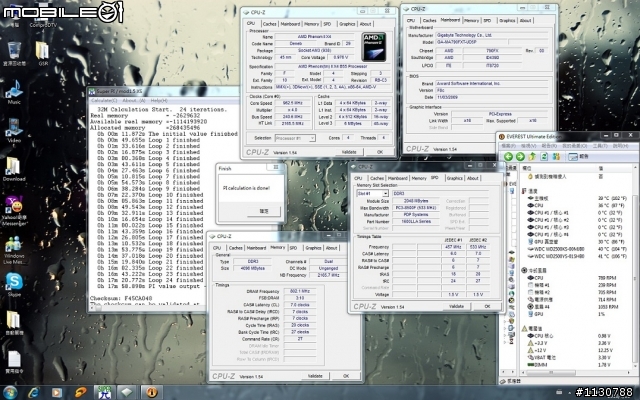The height and width of the screenshot is (400, 640).
Task: Open the About...(A) menu in Super PI
Action: (134, 100)
